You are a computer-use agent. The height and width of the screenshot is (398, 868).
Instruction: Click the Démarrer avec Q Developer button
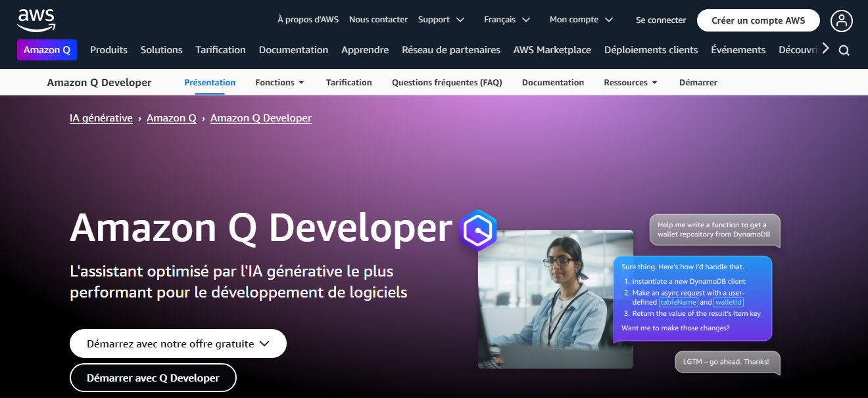pos(153,377)
